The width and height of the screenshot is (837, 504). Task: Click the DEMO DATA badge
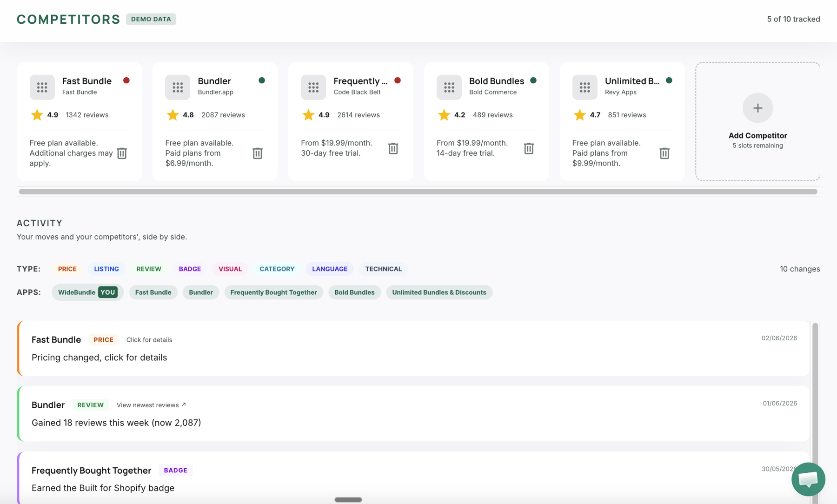click(x=151, y=19)
